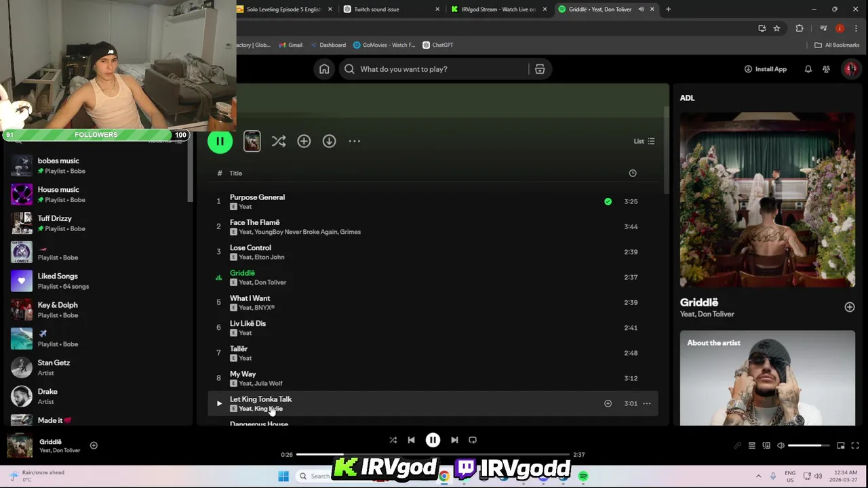Show hidden system tray icons
This screenshot has width=868, height=488.
tap(758, 476)
